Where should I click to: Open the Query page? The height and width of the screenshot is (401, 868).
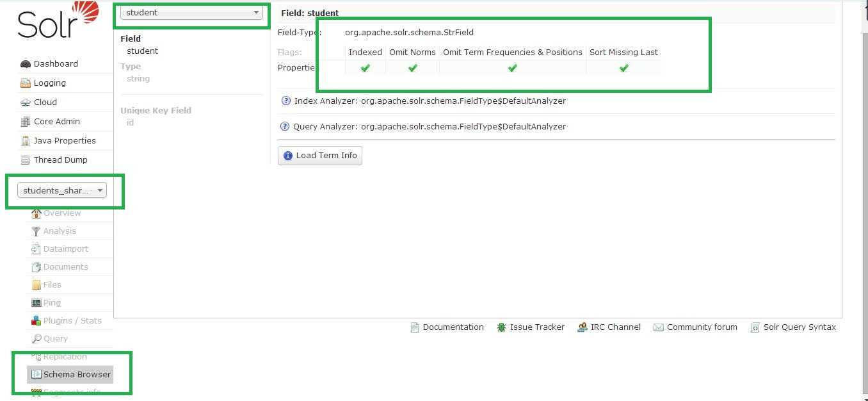56,338
